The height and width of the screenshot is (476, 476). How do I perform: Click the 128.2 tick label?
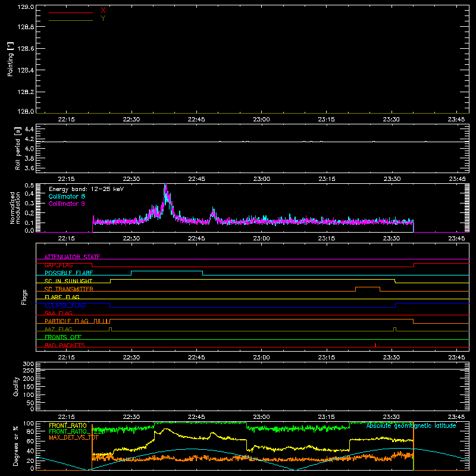pos(26,92)
